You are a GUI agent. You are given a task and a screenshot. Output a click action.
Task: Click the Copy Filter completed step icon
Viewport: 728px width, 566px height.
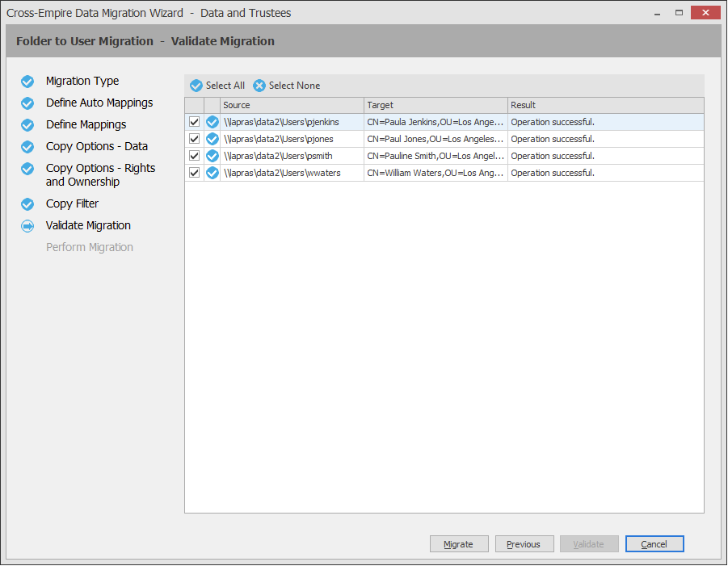coord(27,204)
